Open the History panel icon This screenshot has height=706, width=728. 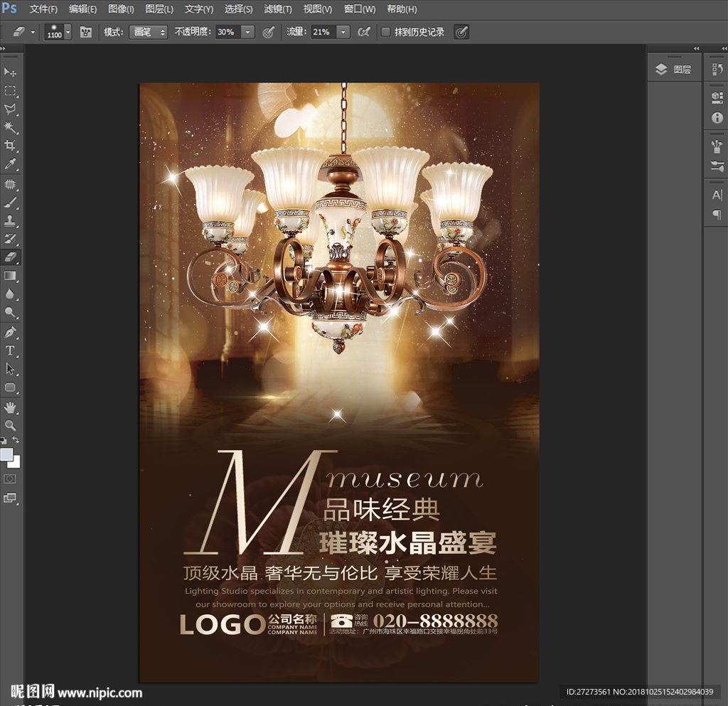point(717,69)
